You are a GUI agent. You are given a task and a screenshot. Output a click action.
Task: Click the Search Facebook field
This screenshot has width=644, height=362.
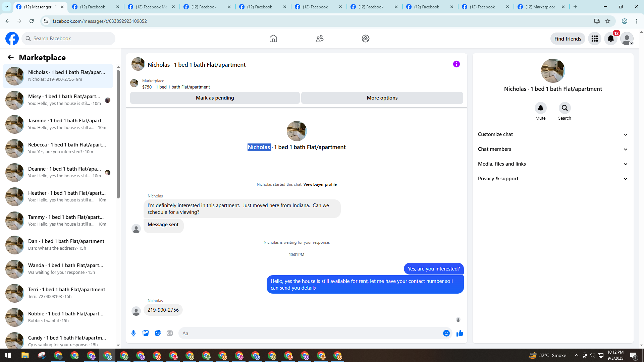(x=68, y=39)
